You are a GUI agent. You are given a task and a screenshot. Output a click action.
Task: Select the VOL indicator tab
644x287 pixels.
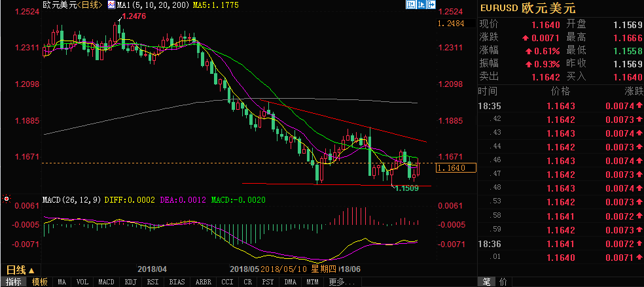pyautogui.click(x=82, y=282)
